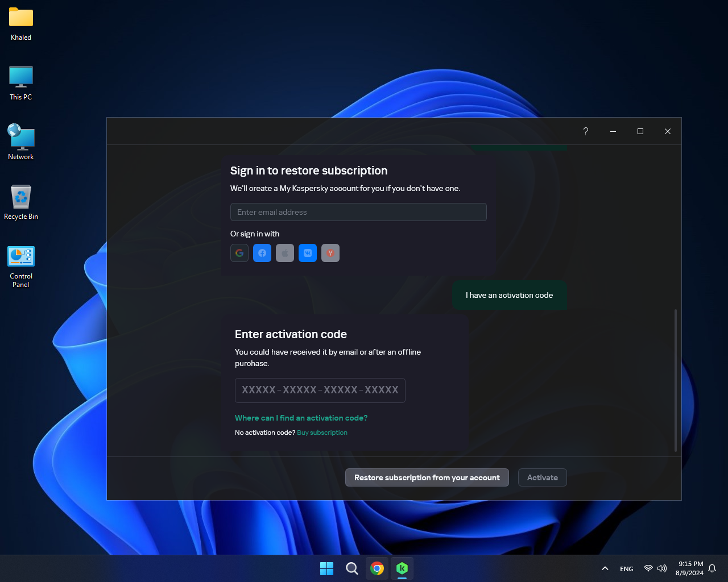
Task: Close the Kaspersky activation window
Action: 668,131
